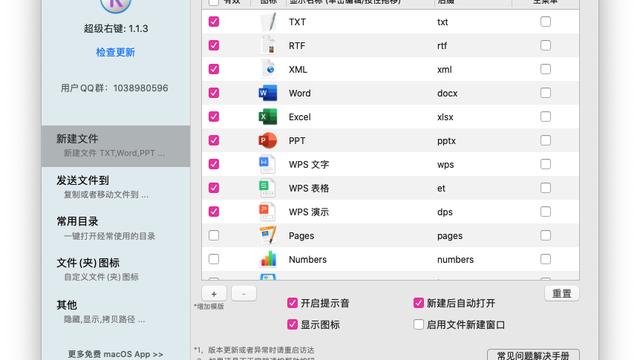Open 常见问题解决手册 button
The image size is (640, 360).
pos(533,355)
